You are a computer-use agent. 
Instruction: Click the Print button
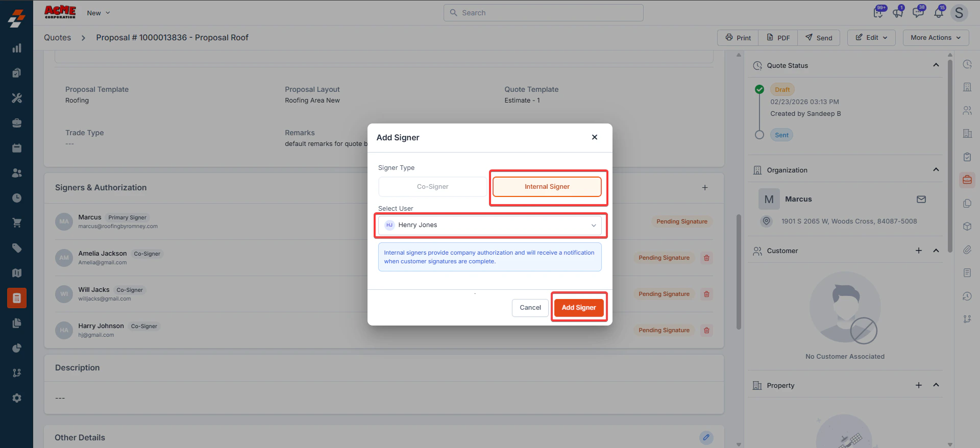tap(738, 38)
